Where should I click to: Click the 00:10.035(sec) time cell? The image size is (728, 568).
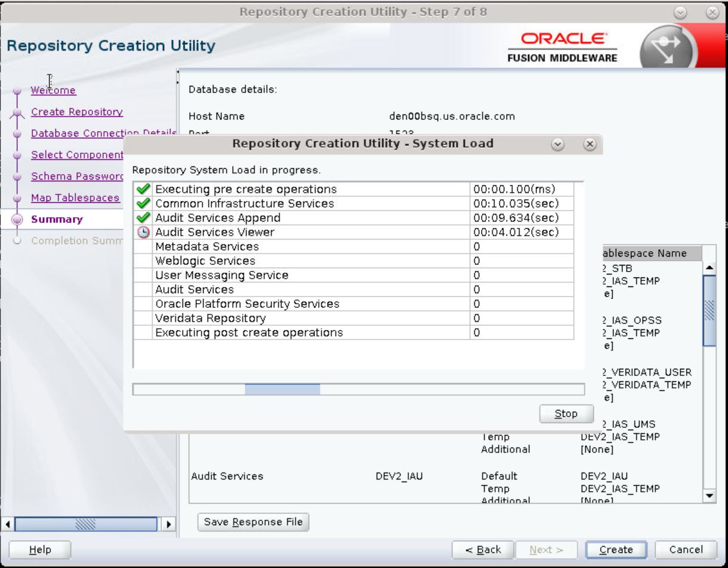click(522, 203)
